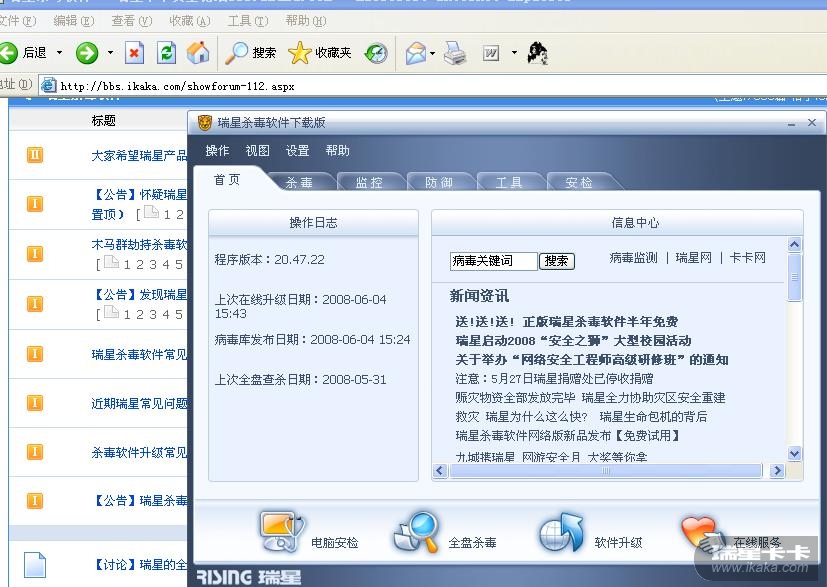Click the 搜索 button in 信息中心
The image size is (827, 587).
pos(556,261)
